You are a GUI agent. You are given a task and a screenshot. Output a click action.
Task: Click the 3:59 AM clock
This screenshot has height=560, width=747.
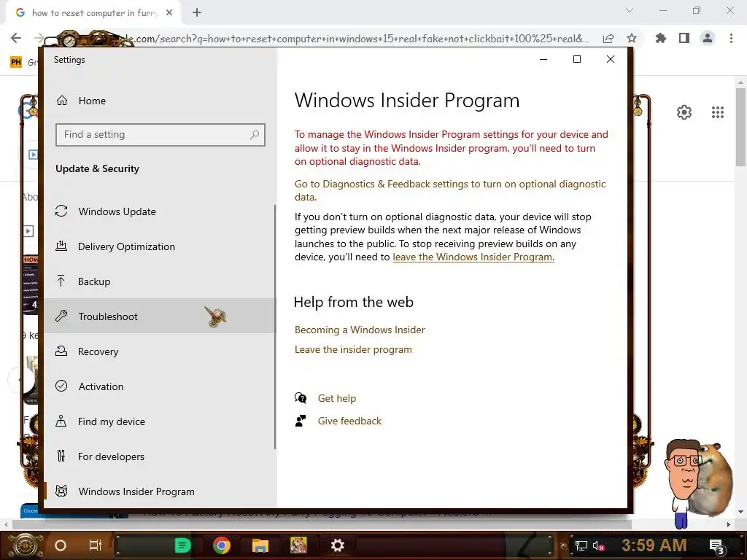point(654,545)
